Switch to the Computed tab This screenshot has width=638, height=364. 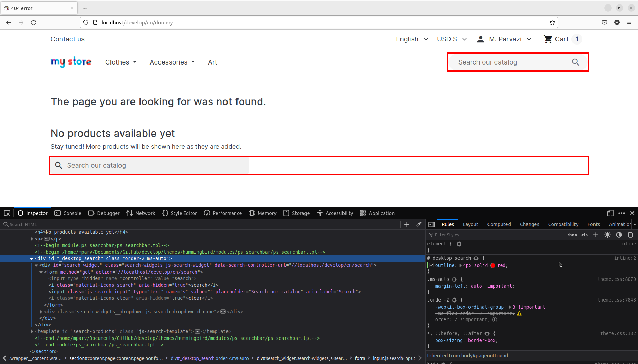click(499, 224)
